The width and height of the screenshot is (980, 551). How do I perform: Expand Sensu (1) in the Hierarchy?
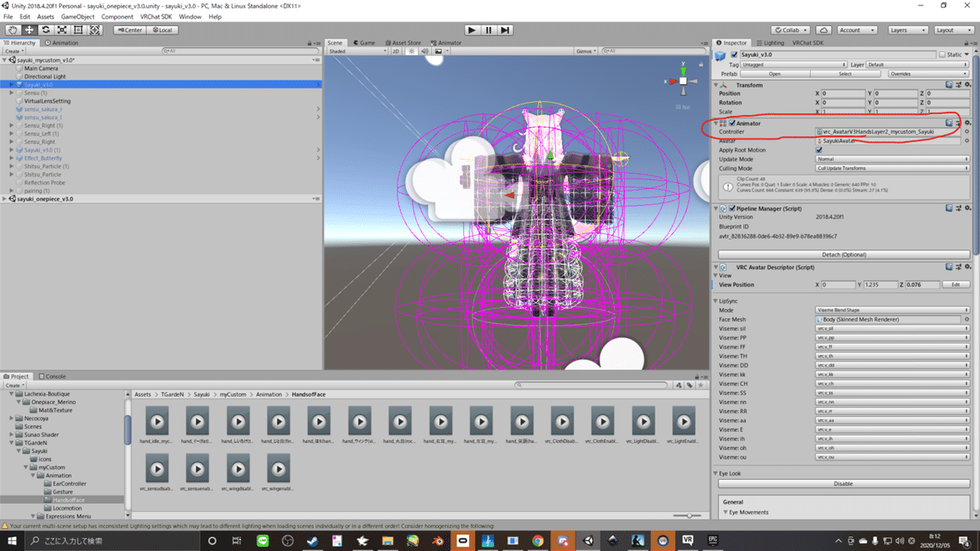click(x=11, y=93)
